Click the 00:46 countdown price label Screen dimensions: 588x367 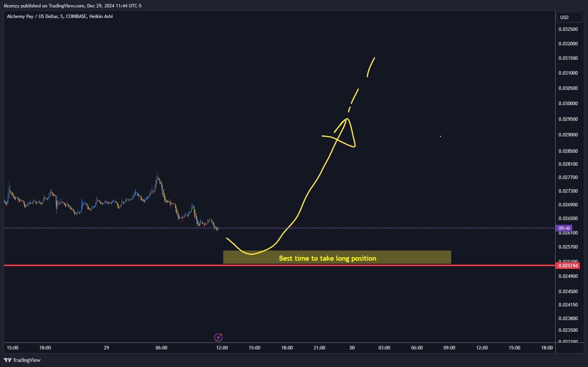[x=564, y=228]
